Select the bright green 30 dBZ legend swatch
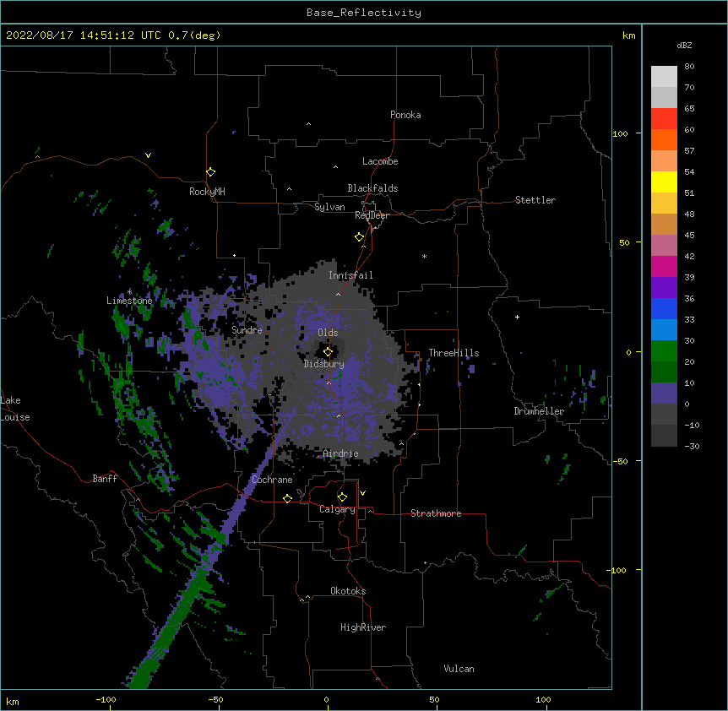Image resolution: width=728 pixels, height=711 pixels. pyautogui.click(x=664, y=351)
